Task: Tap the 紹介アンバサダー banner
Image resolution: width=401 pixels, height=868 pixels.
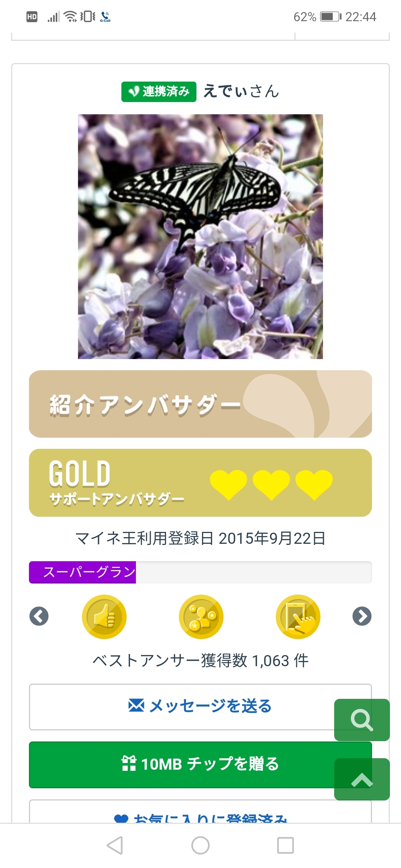Action: [x=200, y=404]
